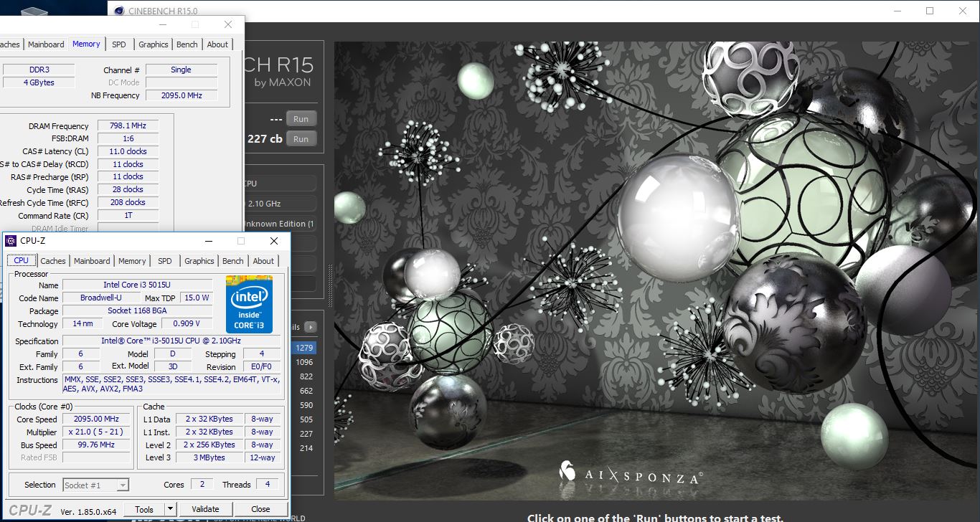Click the Level 2 cache value 2 x 256 KBytes
This screenshot has width=980, height=522.
[209, 445]
